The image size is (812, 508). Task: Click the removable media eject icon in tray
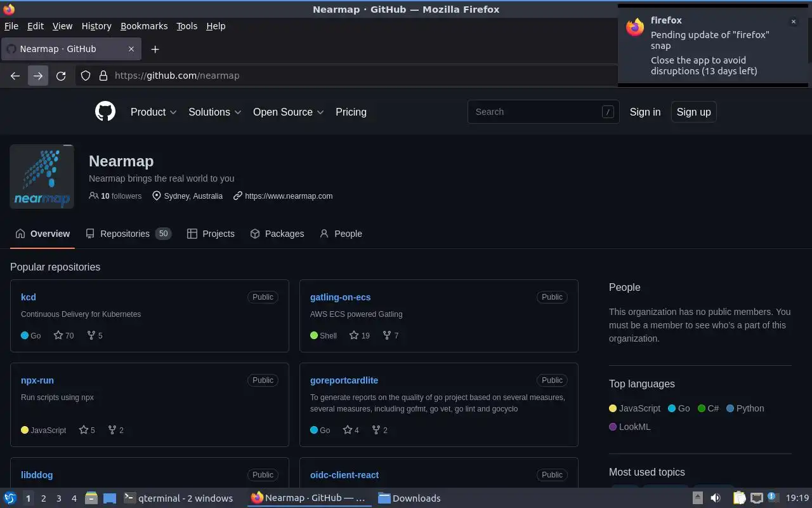click(697, 498)
